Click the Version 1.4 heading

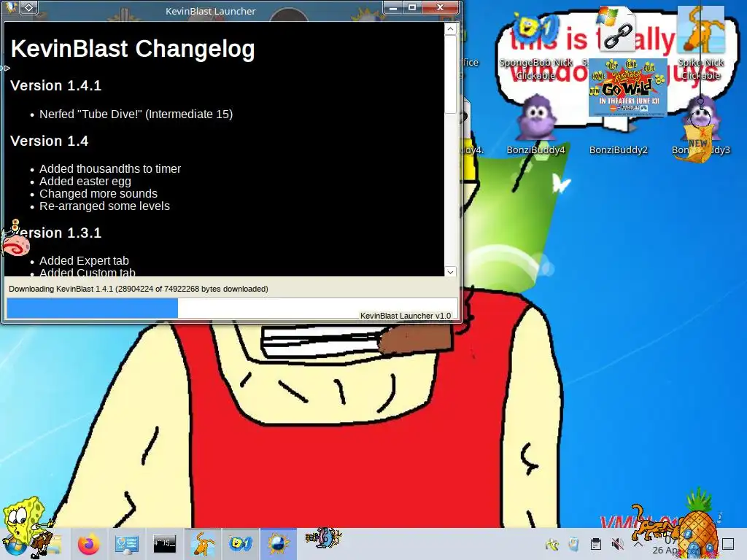pyautogui.click(x=49, y=141)
